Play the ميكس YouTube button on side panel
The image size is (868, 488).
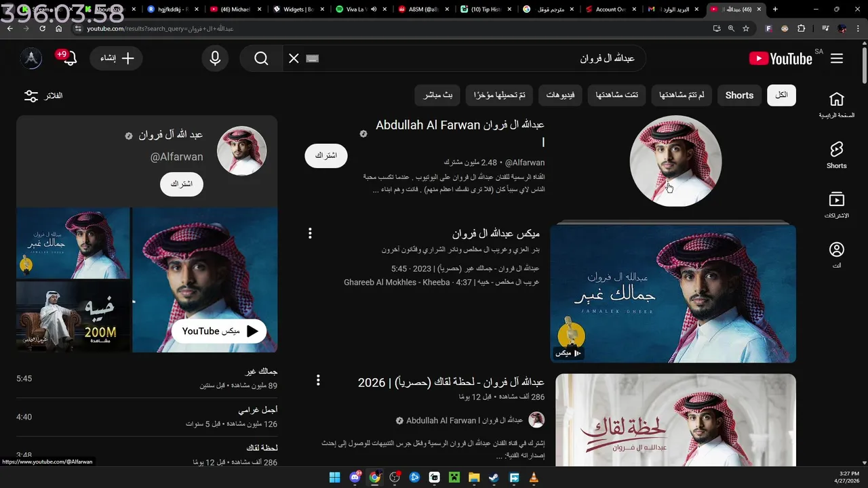point(219,331)
